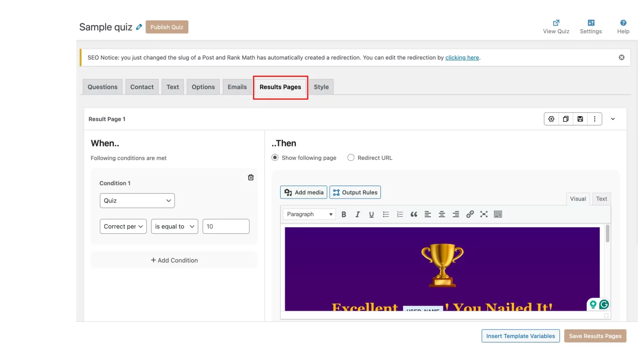Image resolution: width=644 pixels, height=349 pixels.
Task: Click the Bold formatting icon
Action: coord(344,214)
